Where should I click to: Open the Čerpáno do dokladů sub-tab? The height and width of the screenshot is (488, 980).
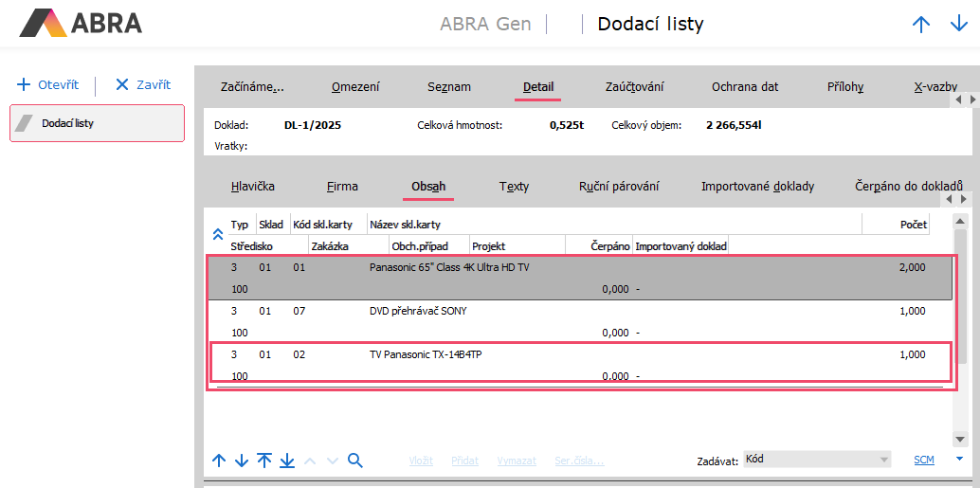click(x=909, y=187)
